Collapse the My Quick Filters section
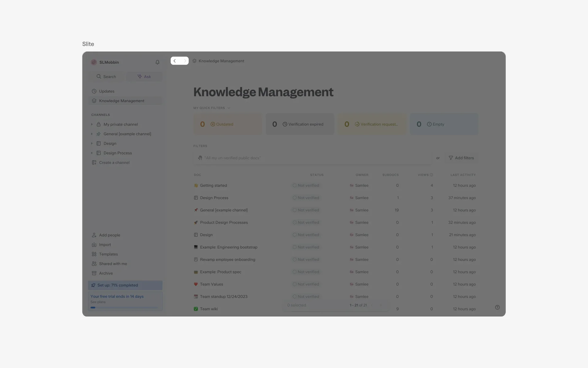This screenshot has height=368, width=588. [x=229, y=108]
